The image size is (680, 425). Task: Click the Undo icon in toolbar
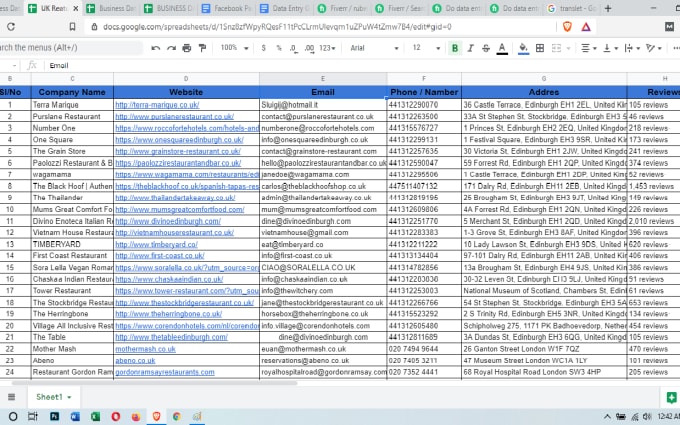tap(156, 48)
